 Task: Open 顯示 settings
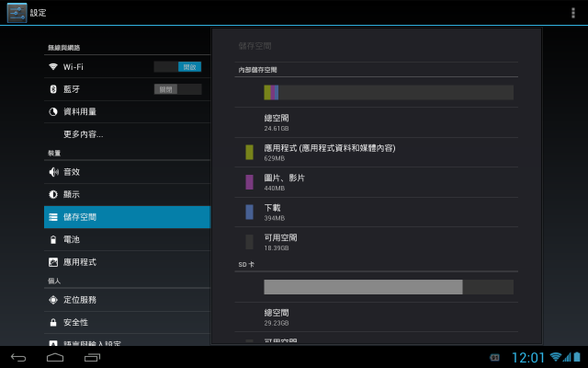(127, 194)
